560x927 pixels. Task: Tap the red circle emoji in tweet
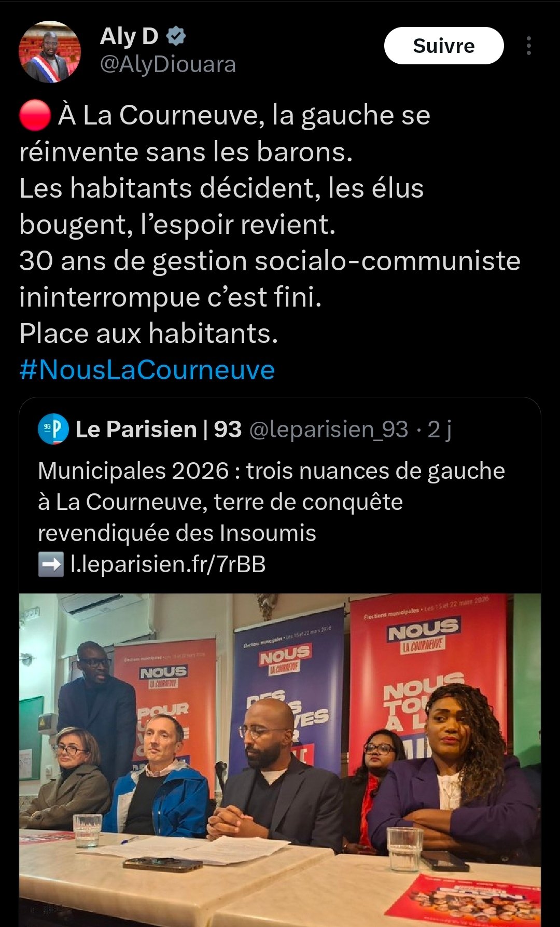[x=35, y=115]
